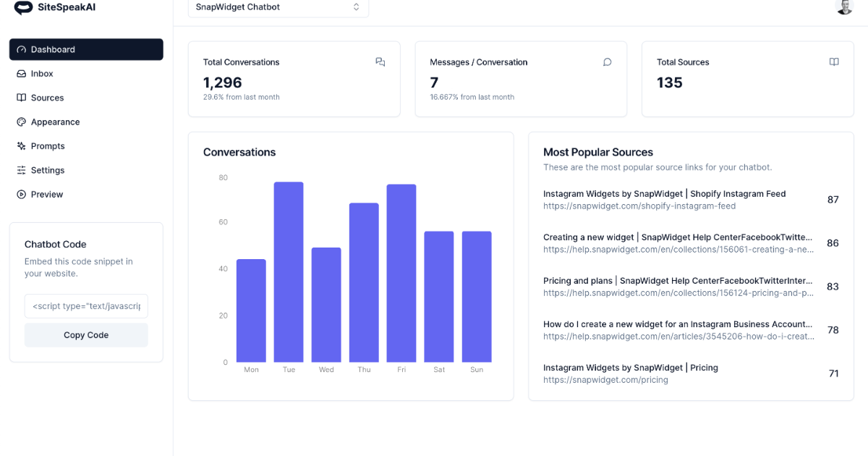Open the Inbox menu item
This screenshot has width=868, height=456.
pyautogui.click(x=42, y=74)
